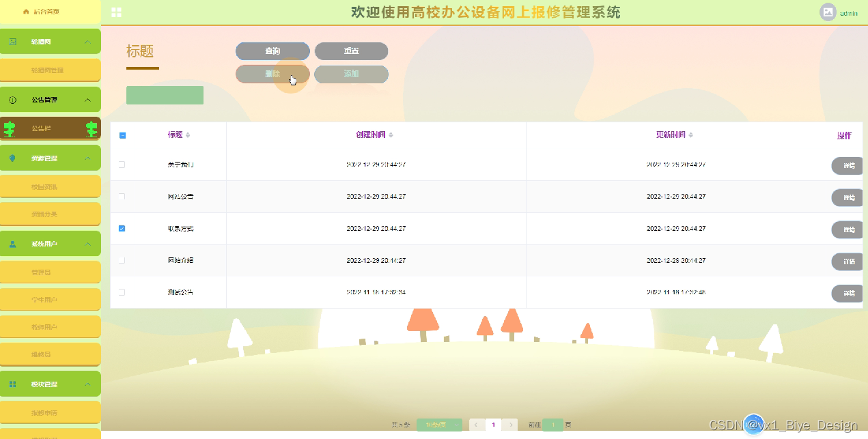Click the 公告管理 info circle icon
This screenshot has height=439, width=868.
tap(12, 100)
